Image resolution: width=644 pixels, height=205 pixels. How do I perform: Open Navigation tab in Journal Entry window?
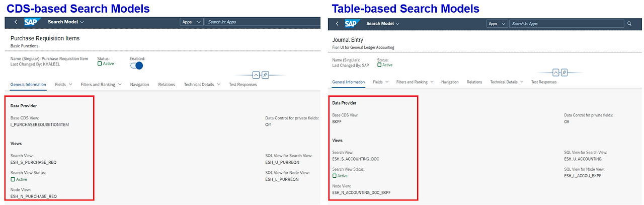450,82
